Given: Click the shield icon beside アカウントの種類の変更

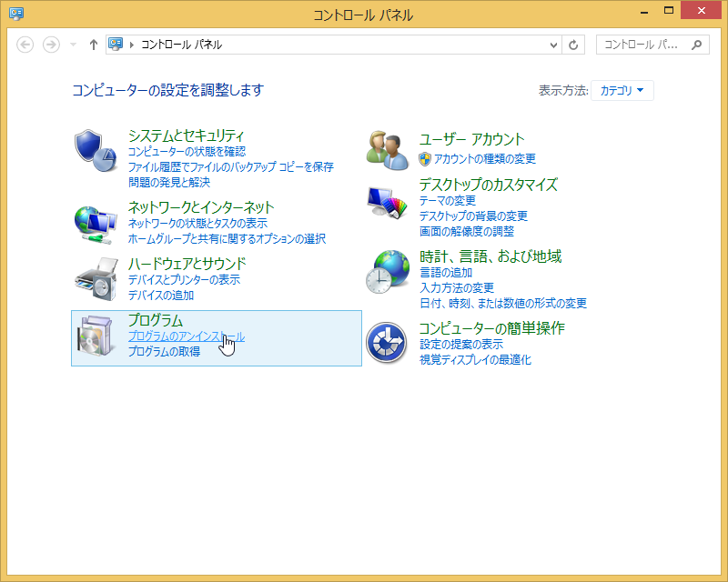Looking at the screenshot, I should [425, 159].
